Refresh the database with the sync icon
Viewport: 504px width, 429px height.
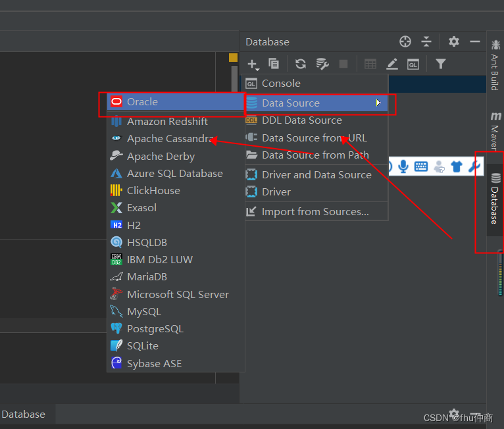[301, 64]
